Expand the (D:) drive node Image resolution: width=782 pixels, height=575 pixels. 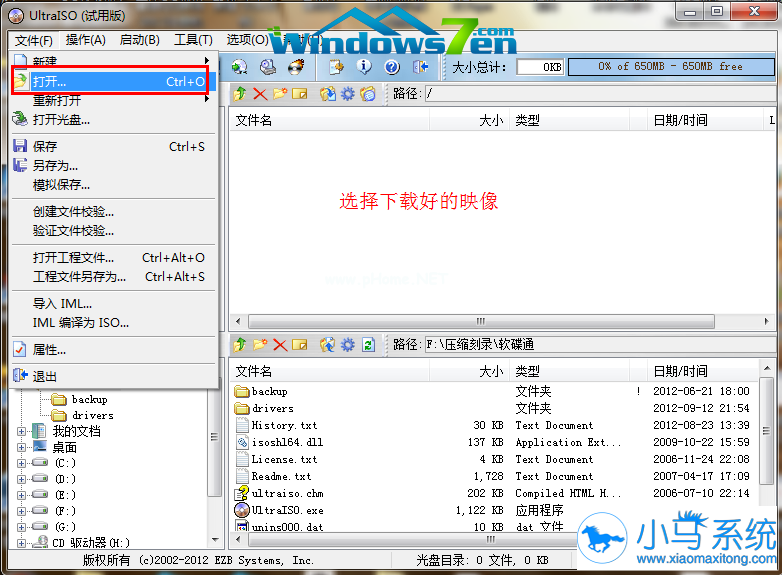(21, 479)
